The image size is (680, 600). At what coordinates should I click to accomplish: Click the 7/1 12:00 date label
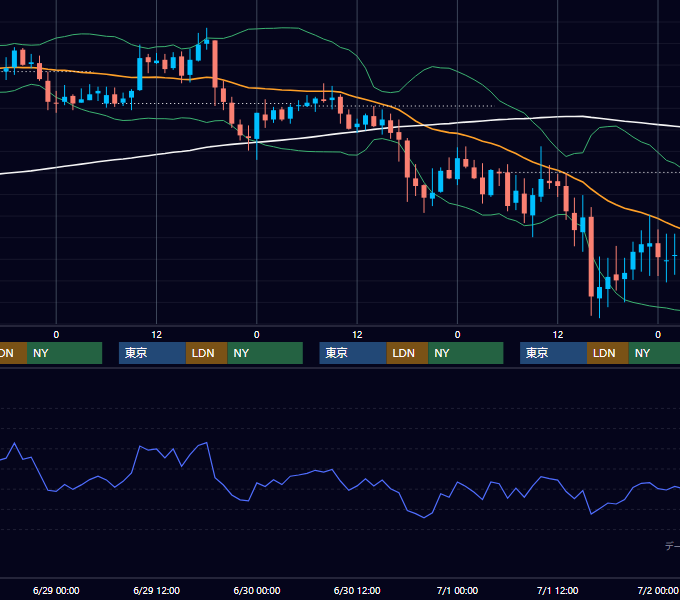[558, 590]
